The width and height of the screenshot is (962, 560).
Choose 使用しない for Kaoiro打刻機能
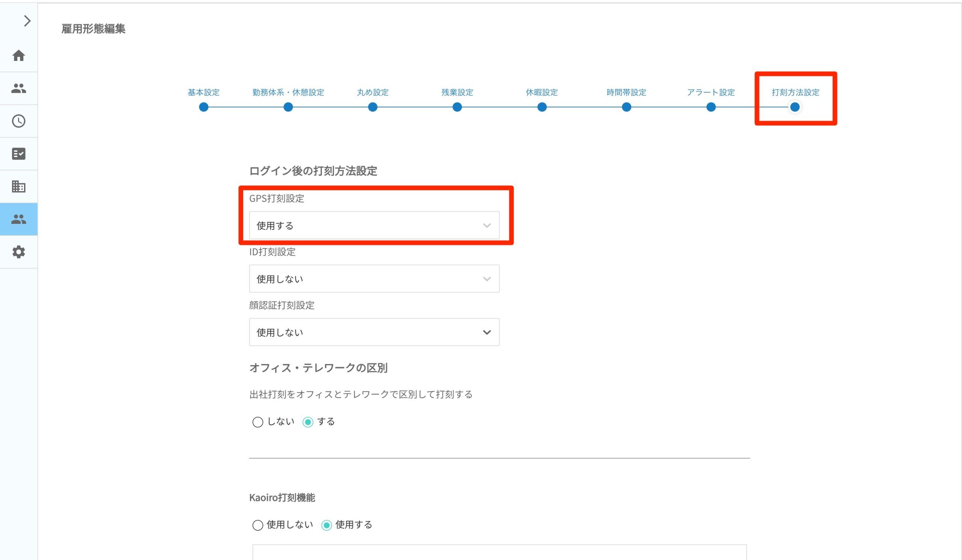pyautogui.click(x=258, y=525)
